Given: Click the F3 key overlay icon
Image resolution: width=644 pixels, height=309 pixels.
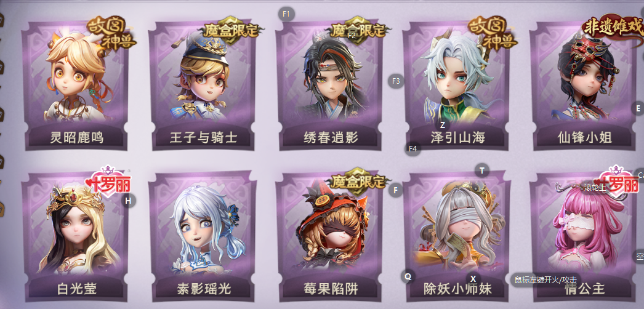Looking at the screenshot, I should tap(396, 81).
